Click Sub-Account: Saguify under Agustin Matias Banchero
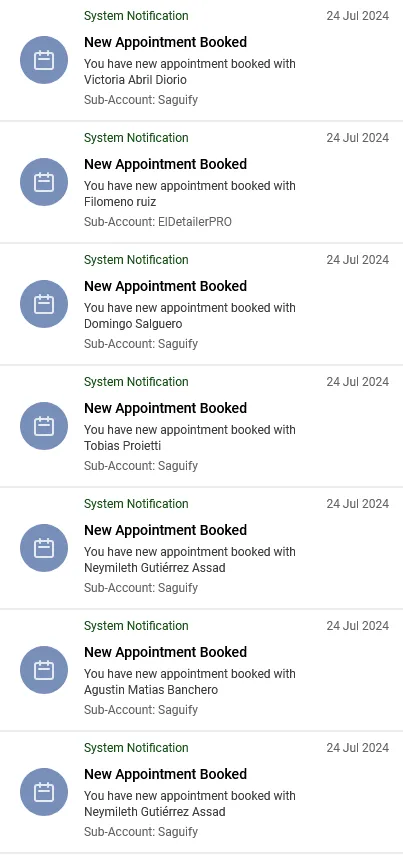403x855 pixels. [141, 710]
